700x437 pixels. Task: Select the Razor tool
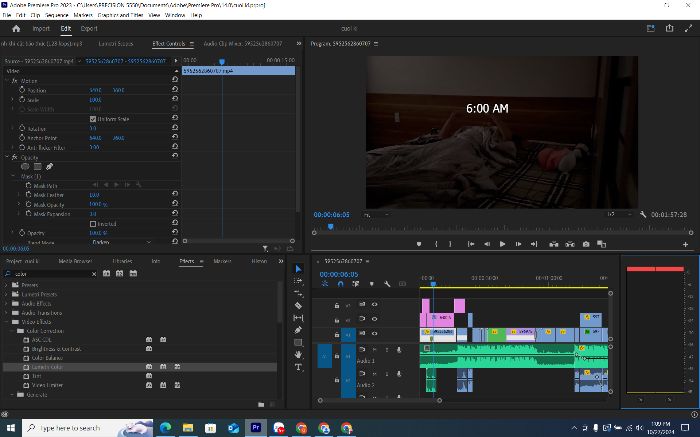coord(298,306)
